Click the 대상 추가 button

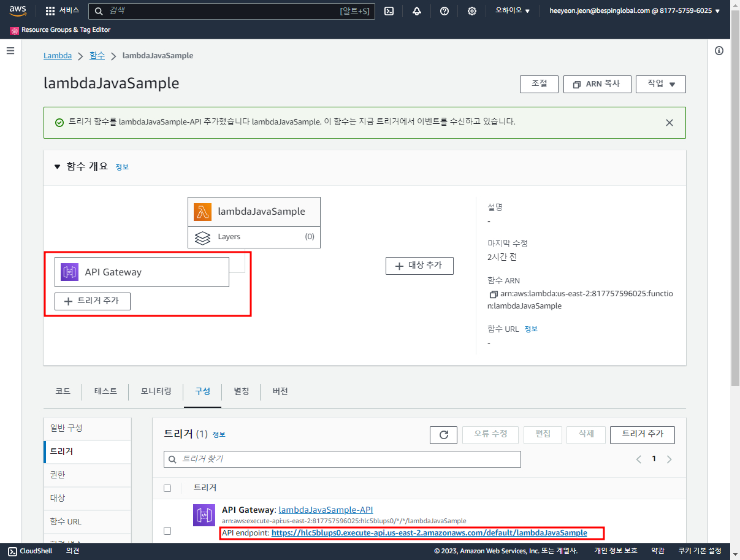pyautogui.click(x=419, y=266)
